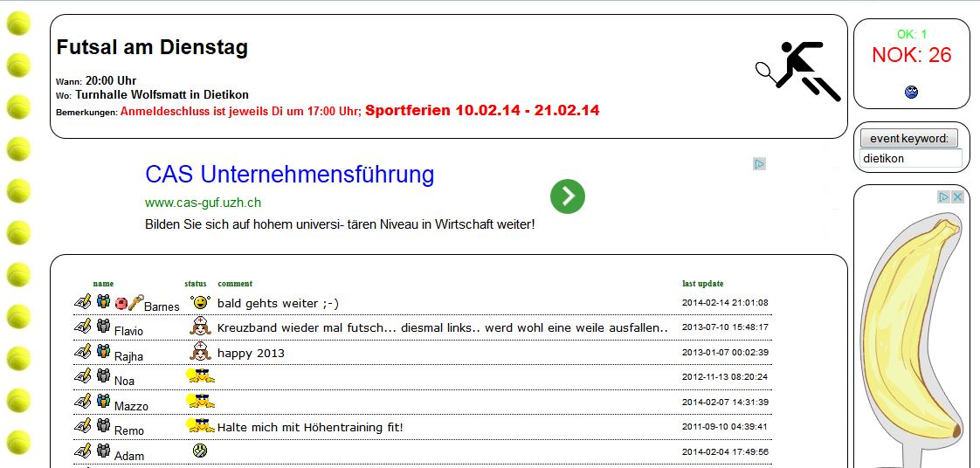Click the edit pencil icon in Adam row
Image resolution: width=980 pixels, height=468 pixels.
click(x=82, y=450)
